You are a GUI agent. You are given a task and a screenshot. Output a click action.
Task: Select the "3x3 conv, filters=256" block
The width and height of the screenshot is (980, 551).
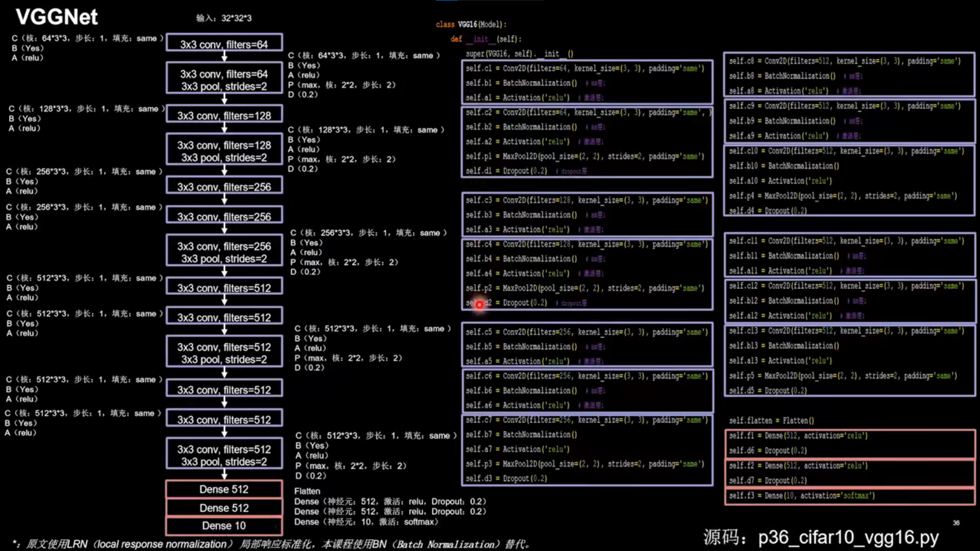pyautogui.click(x=224, y=186)
